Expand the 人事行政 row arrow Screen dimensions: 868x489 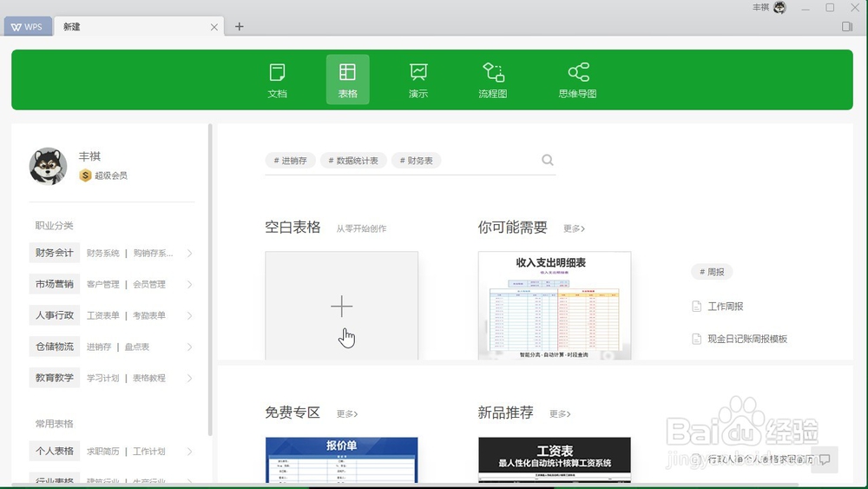pos(189,315)
